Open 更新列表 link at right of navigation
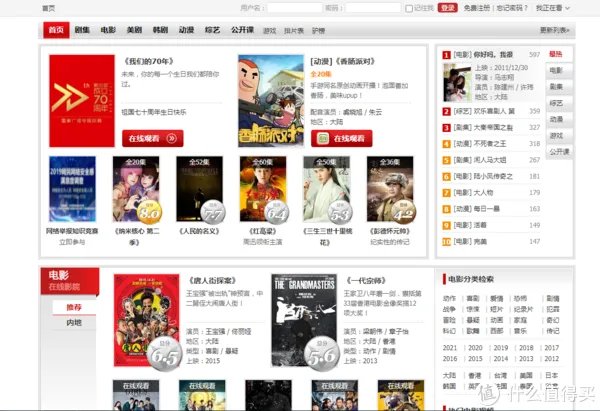600x411 pixels. coord(554,30)
